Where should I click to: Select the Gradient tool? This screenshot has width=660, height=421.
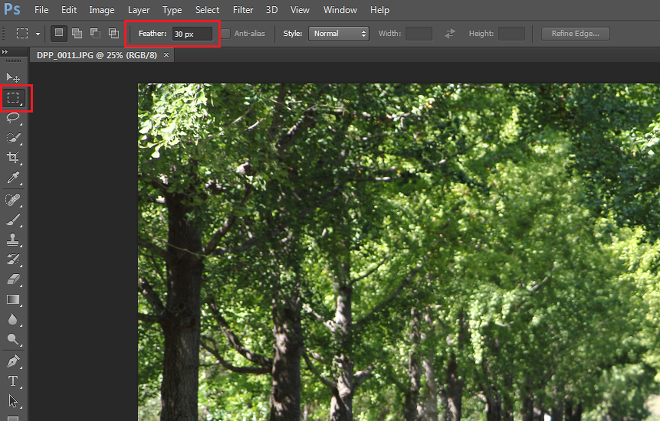pyautogui.click(x=13, y=300)
